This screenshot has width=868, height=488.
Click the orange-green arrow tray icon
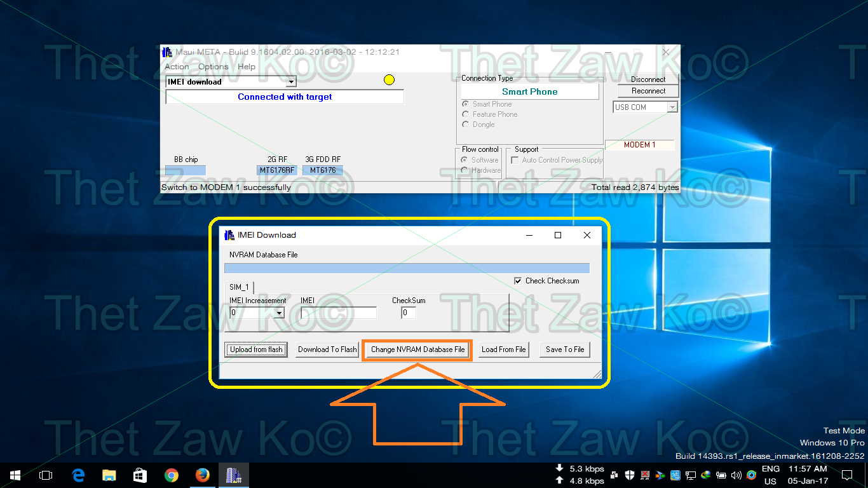click(660, 475)
